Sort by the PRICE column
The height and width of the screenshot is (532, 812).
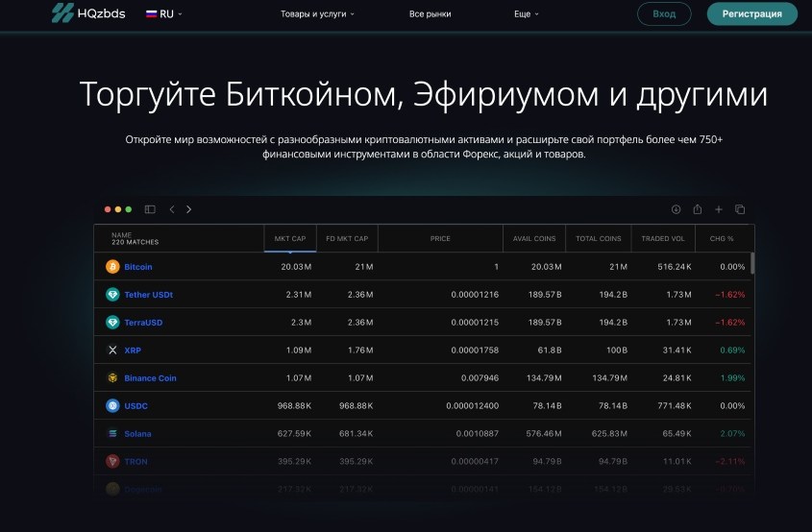coord(440,238)
